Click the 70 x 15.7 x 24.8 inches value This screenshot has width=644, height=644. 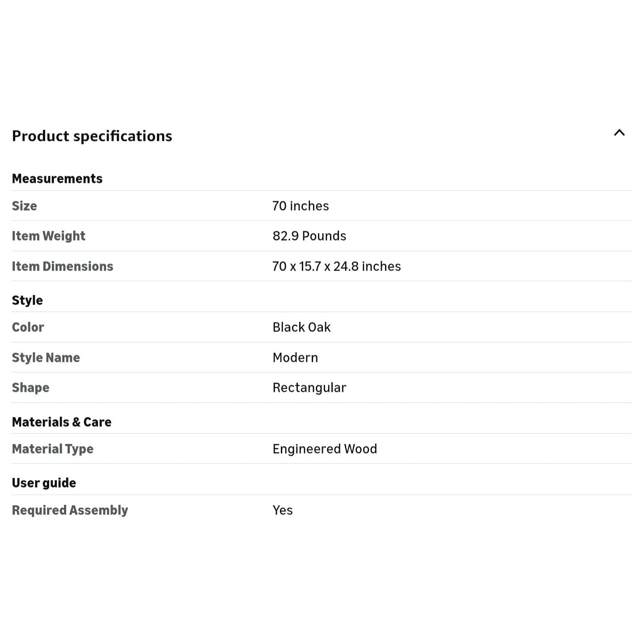[336, 266]
